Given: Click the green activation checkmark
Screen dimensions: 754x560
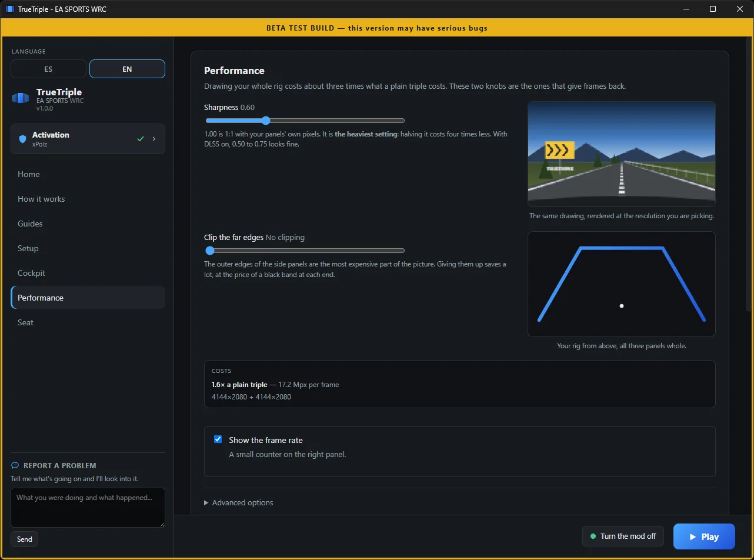Looking at the screenshot, I should click(x=140, y=139).
